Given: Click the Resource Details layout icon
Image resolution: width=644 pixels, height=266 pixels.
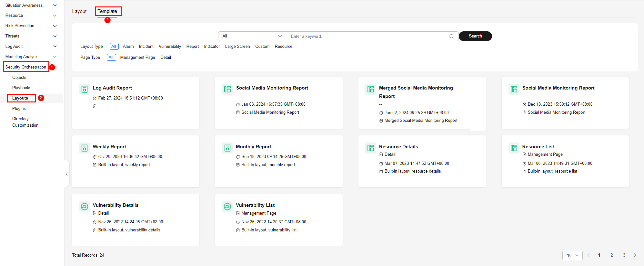Looking at the screenshot, I should pyautogui.click(x=371, y=148).
